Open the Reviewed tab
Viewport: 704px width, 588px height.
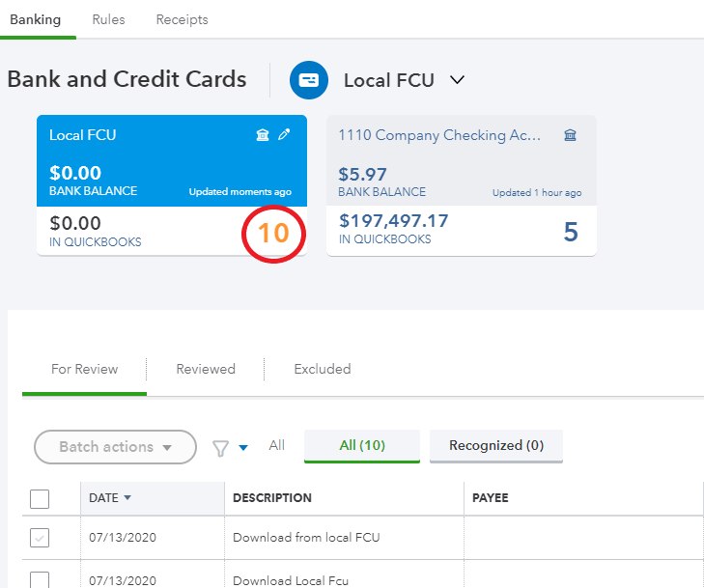pyautogui.click(x=206, y=369)
